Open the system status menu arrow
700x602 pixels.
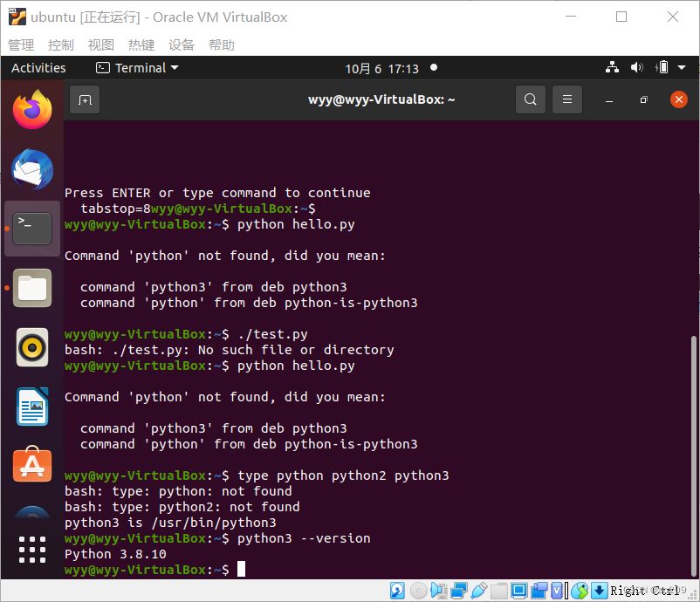click(683, 66)
